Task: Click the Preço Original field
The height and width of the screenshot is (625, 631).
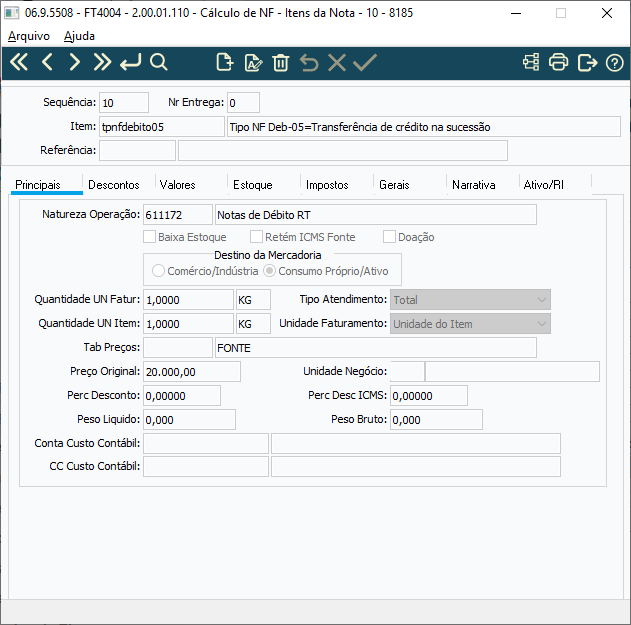Action: (192, 371)
